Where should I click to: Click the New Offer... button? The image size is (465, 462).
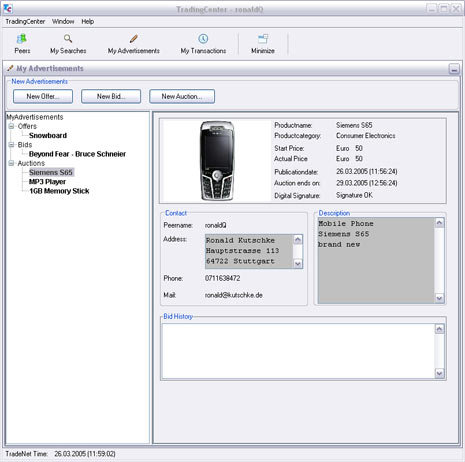point(43,96)
